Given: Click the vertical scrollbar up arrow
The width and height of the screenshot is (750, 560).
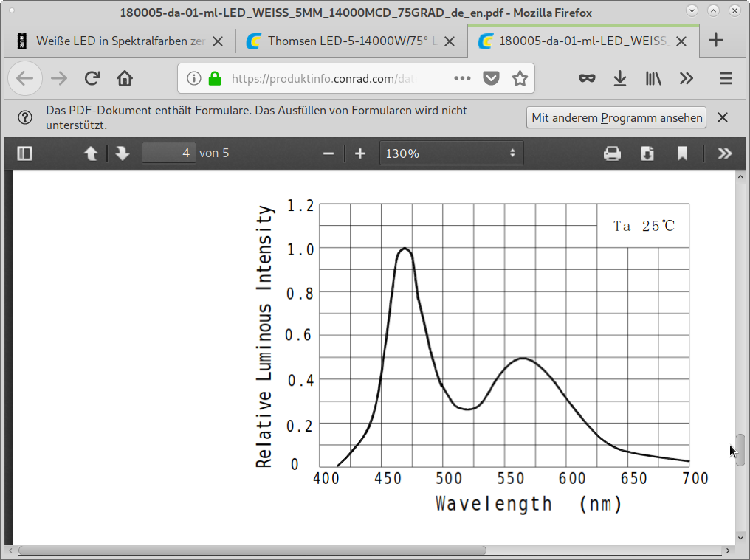Looking at the screenshot, I should click(x=740, y=177).
